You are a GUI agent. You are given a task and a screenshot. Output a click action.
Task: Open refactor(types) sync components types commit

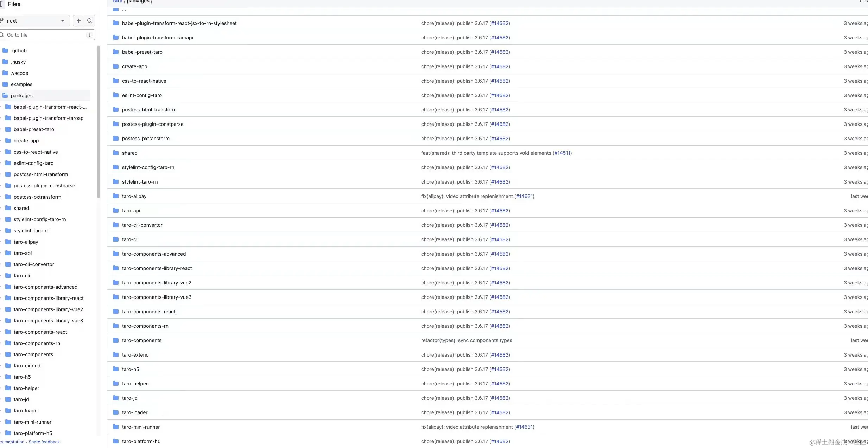pos(466,340)
